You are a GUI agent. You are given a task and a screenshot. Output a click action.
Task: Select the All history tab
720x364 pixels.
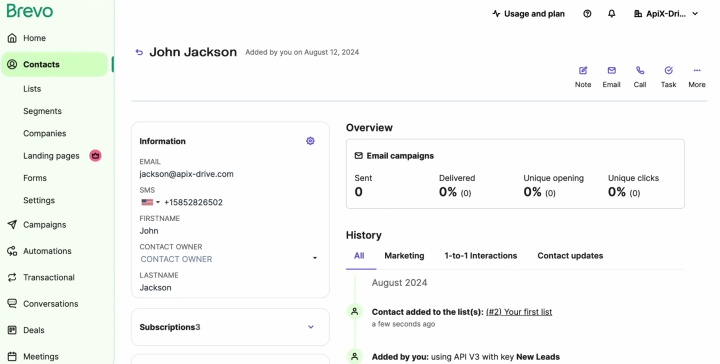coord(360,256)
